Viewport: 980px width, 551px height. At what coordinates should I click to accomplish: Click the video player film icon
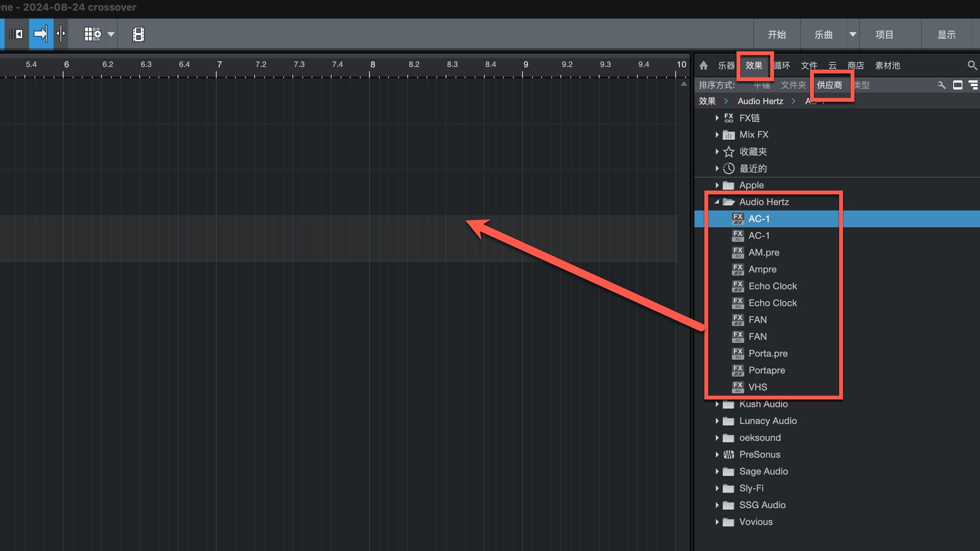tap(138, 34)
